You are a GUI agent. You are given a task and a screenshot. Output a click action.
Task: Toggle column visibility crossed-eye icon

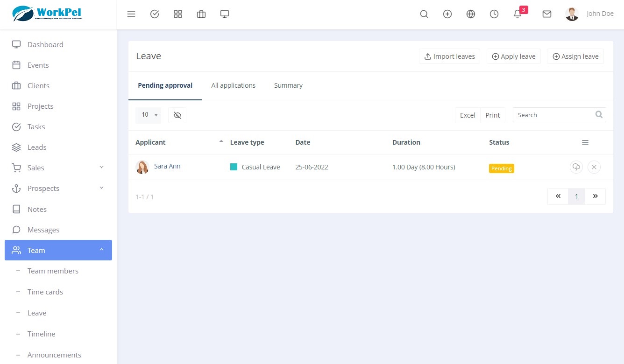pos(177,115)
